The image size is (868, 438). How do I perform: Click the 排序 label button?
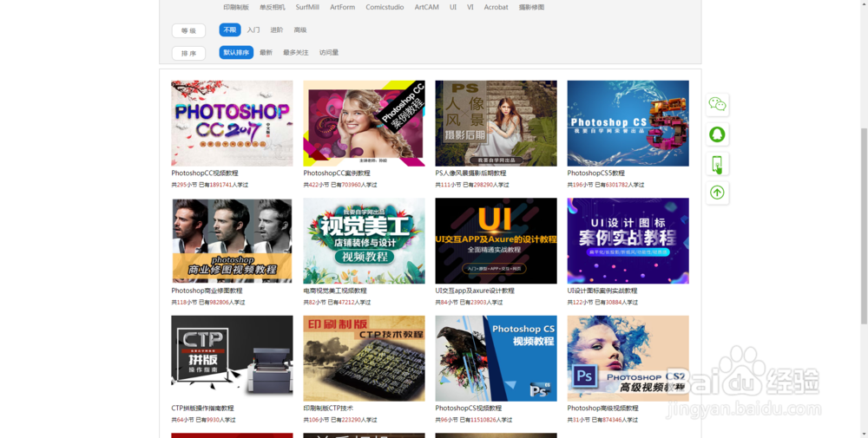pos(188,53)
